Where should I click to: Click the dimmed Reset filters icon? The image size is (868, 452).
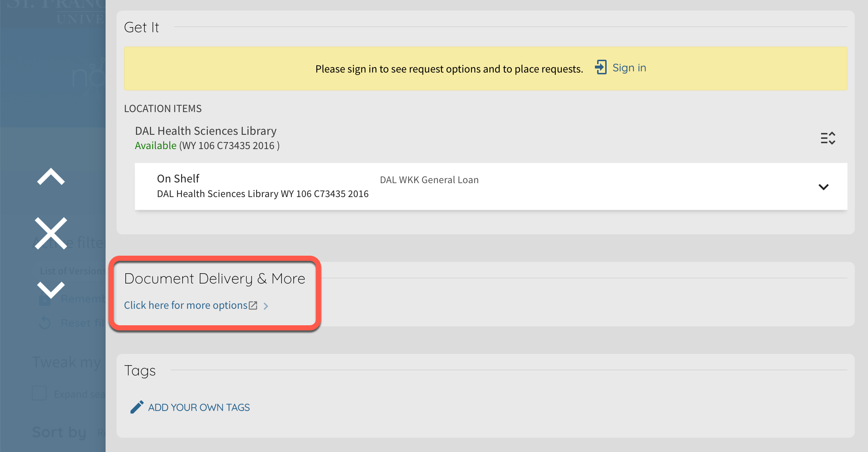(45, 323)
